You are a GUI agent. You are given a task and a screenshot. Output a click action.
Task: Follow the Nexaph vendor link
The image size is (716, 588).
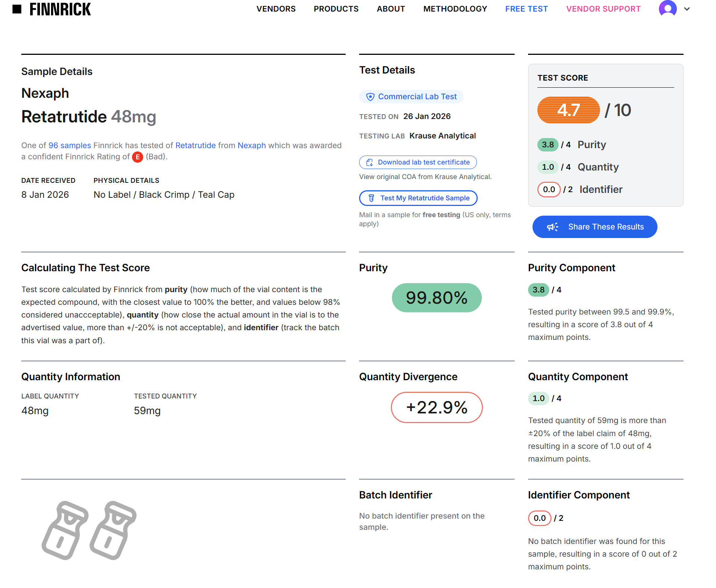252,146
